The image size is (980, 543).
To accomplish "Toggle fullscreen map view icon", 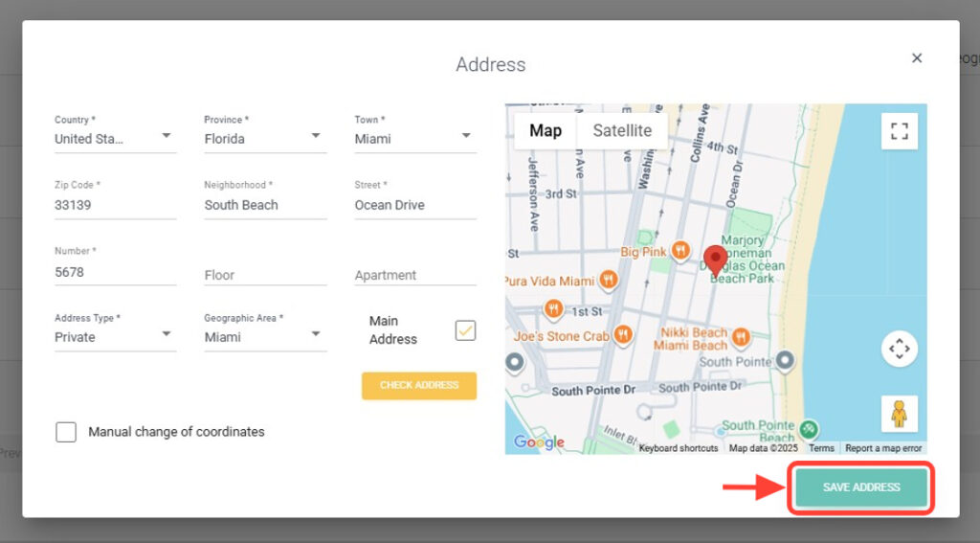I will (899, 131).
